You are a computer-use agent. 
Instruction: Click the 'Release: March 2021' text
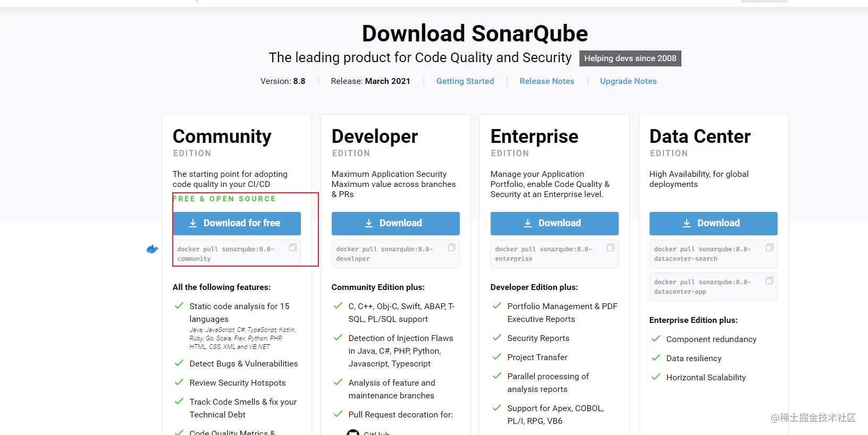tap(370, 81)
